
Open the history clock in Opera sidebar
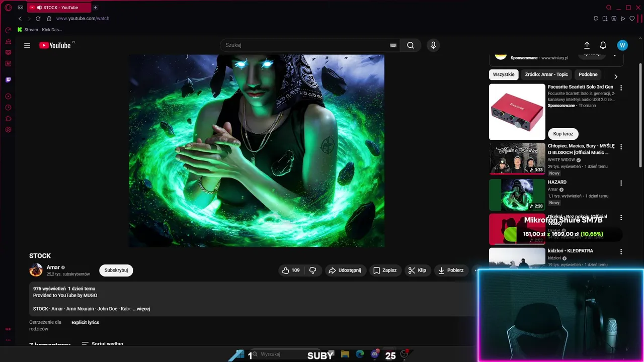[x=8, y=108]
